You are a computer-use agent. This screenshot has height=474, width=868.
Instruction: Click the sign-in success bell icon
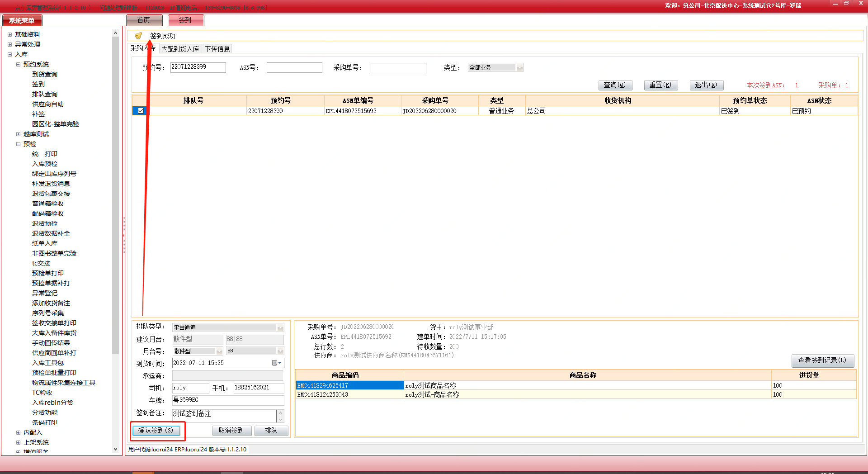click(x=138, y=36)
